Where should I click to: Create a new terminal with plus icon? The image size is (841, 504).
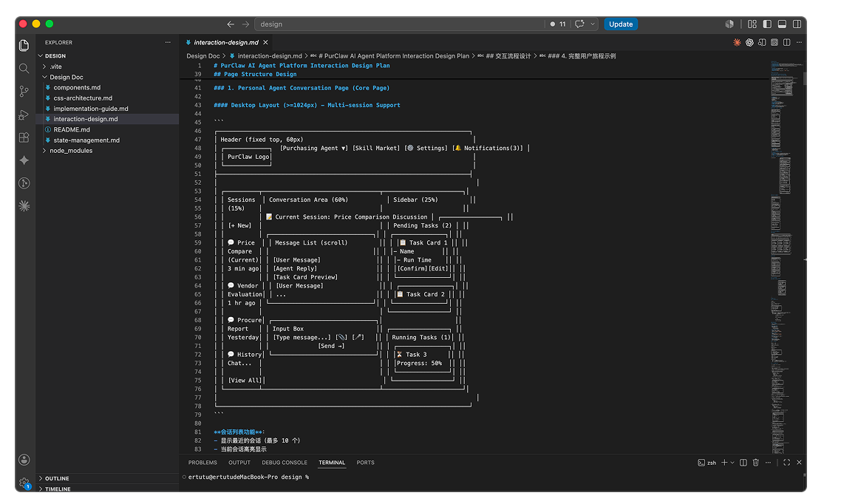point(725,463)
